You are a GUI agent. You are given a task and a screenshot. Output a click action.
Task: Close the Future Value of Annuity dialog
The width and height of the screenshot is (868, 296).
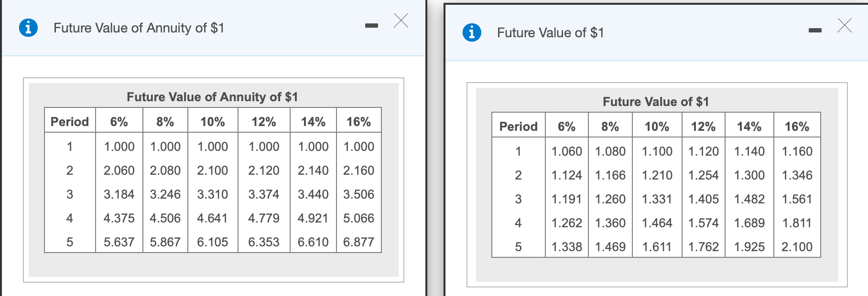click(x=401, y=21)
